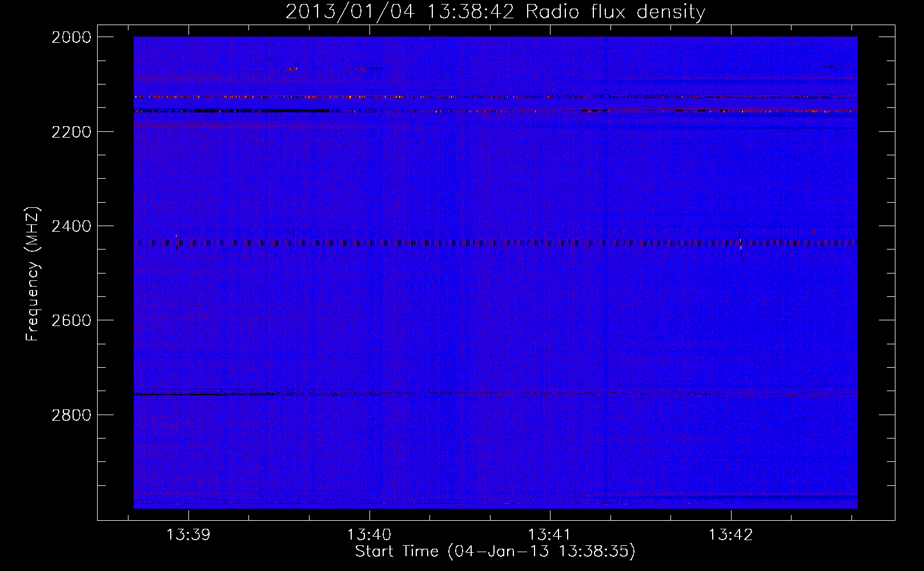
Task: Select the 13:41 time tick label
Action: 549,535
